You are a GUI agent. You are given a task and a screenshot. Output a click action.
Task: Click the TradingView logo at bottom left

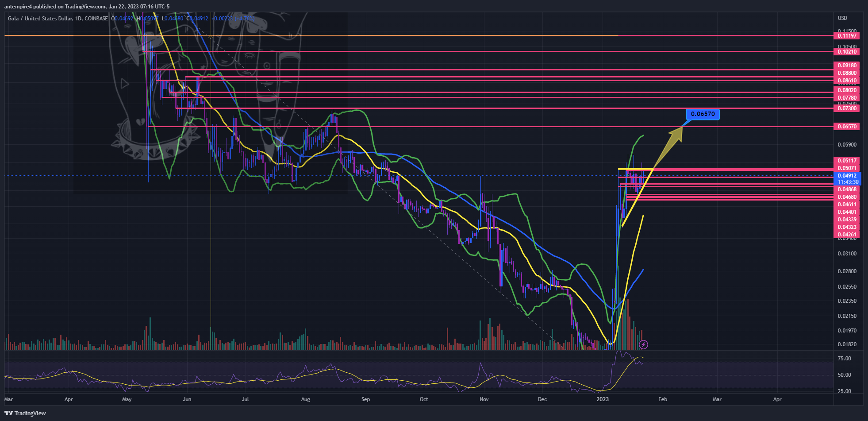tap(25, 413)
